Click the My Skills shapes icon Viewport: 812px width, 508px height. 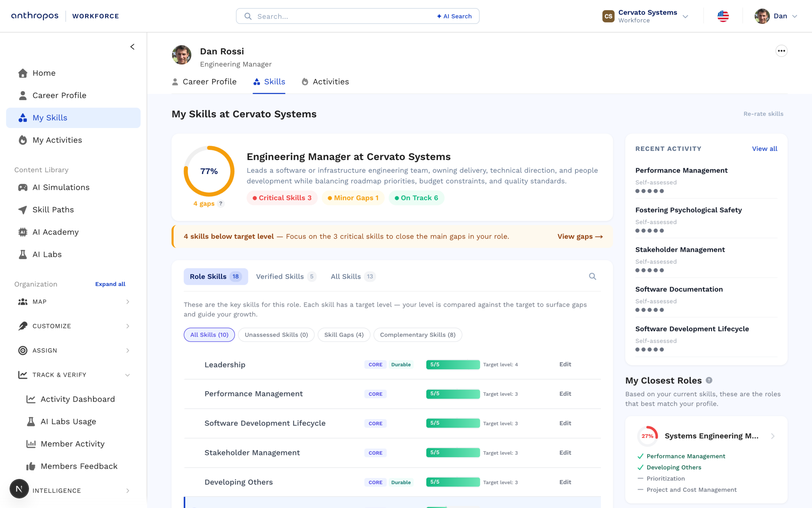coord(23,117)
